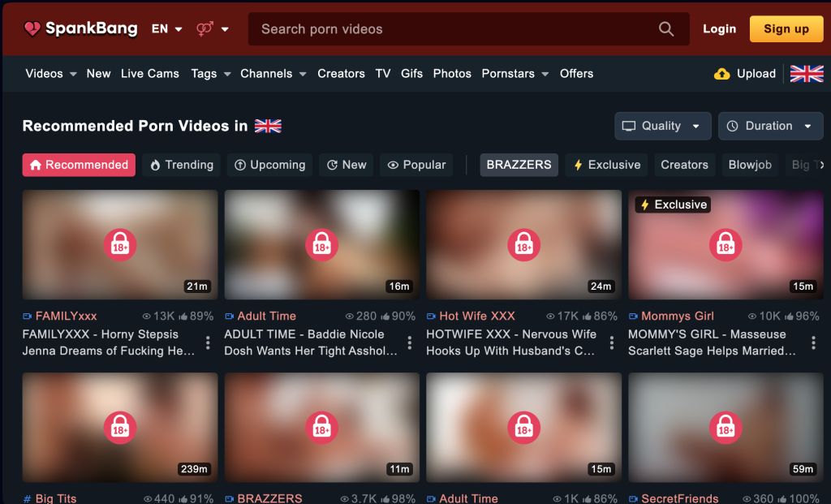Select the Blowjob filter chip
This screenshot has width=831, height=504.
click(749, 165)
